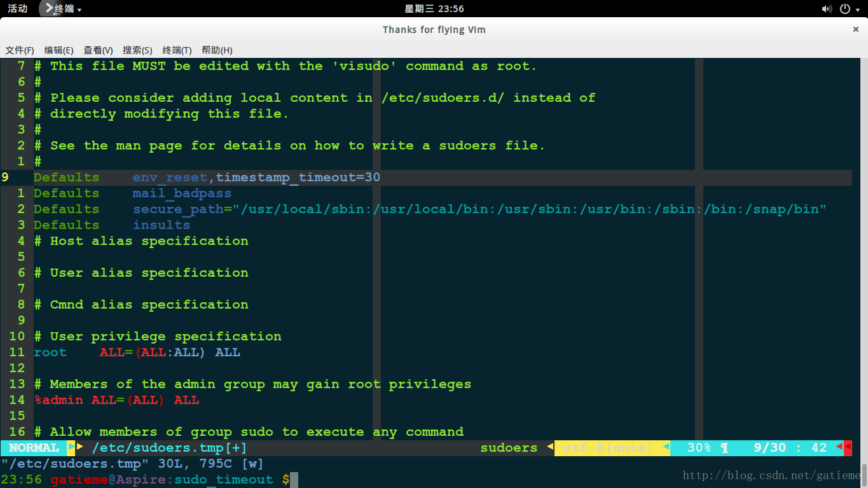Click the "# Please consider adding local content" comment
The height and width of the screenshot is (488, 868).
point(315,98)
